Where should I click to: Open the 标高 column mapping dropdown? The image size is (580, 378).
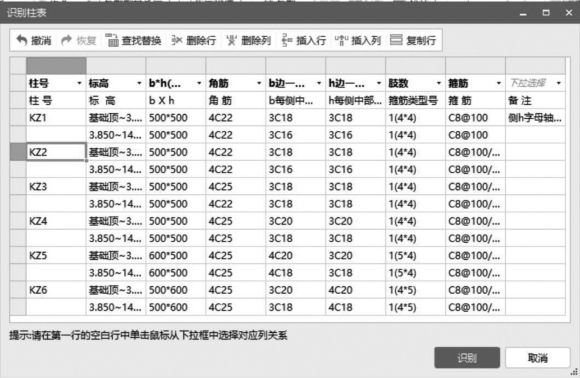tap(139, 83)
